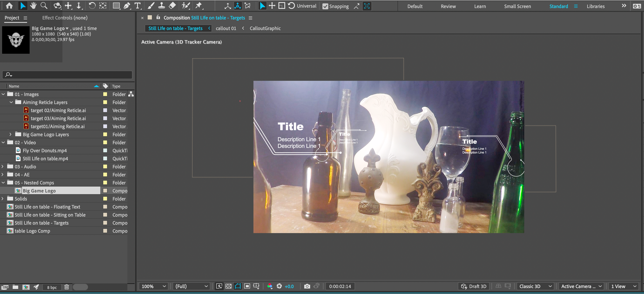Image resolution: width=644 pixels, height=294 pixels.
Task: Click the project search field
Action: tap(67, 74)
